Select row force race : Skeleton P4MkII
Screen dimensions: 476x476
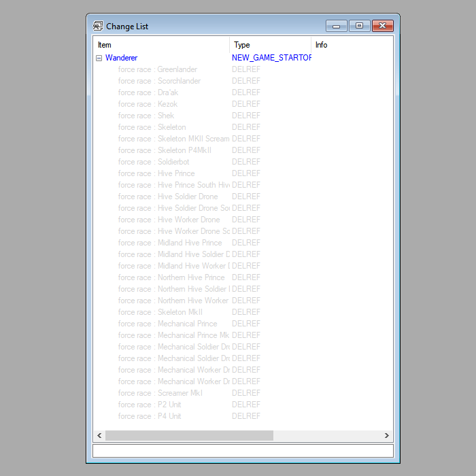165,150
